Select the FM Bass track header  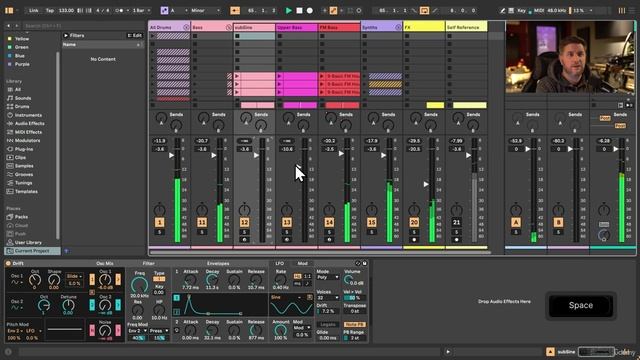339,27
